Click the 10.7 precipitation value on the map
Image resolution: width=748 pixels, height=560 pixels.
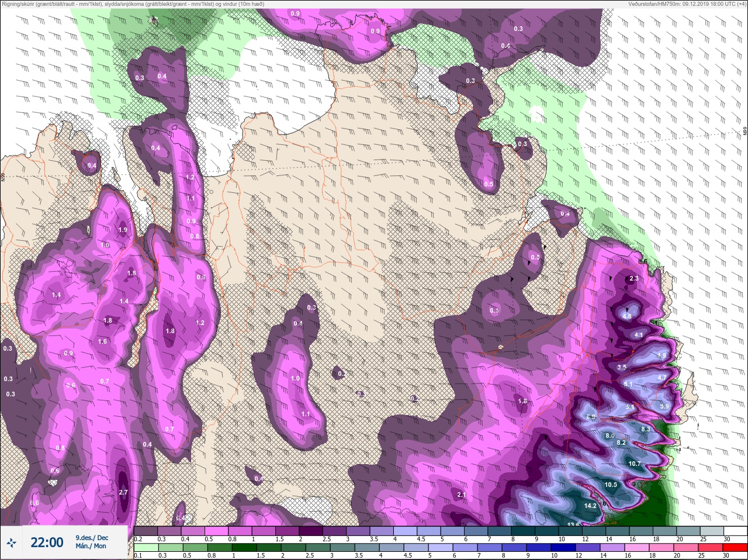(x=635, y=464)
